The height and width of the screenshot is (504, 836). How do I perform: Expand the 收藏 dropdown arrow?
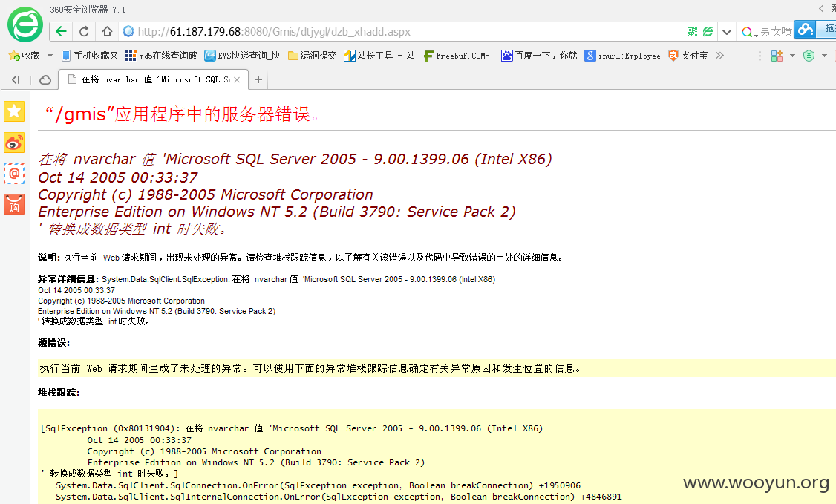pos(50,56)
